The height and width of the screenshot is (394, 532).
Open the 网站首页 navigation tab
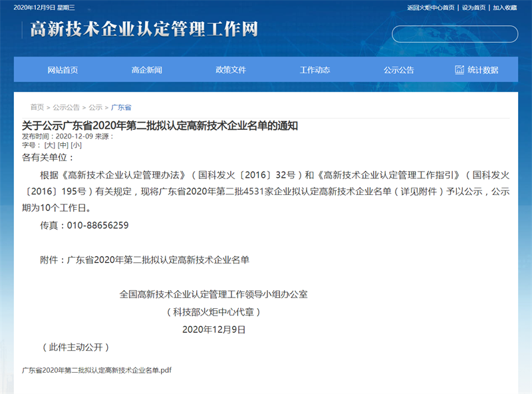(x=63, y=70)
